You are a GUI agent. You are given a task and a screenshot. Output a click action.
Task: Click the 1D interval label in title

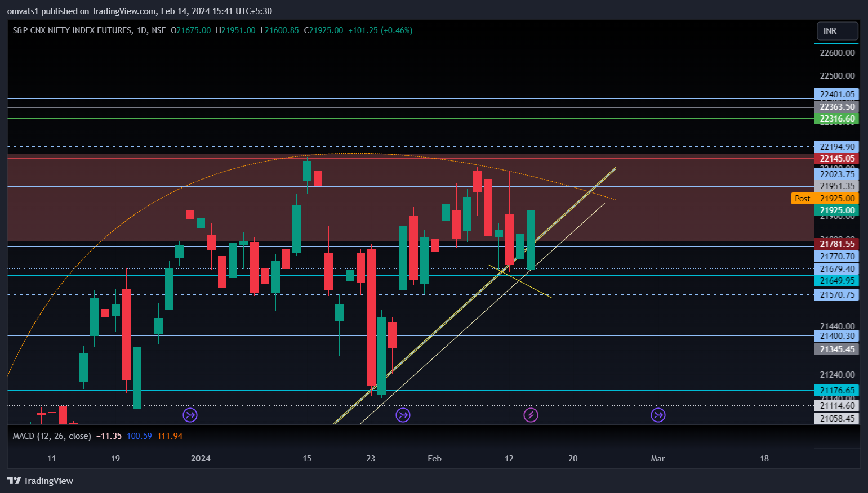point(141,30)
